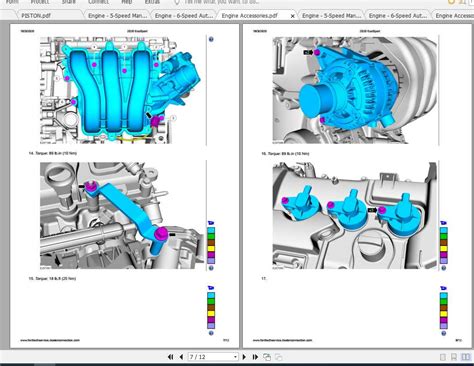Jump to the last page
Viewport: 474px width, 366px height.
pos(255,357)
